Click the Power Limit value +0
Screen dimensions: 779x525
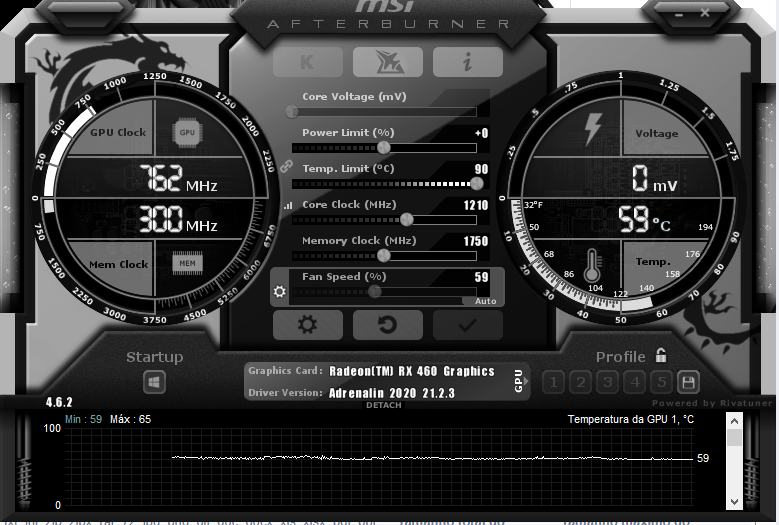481,133
